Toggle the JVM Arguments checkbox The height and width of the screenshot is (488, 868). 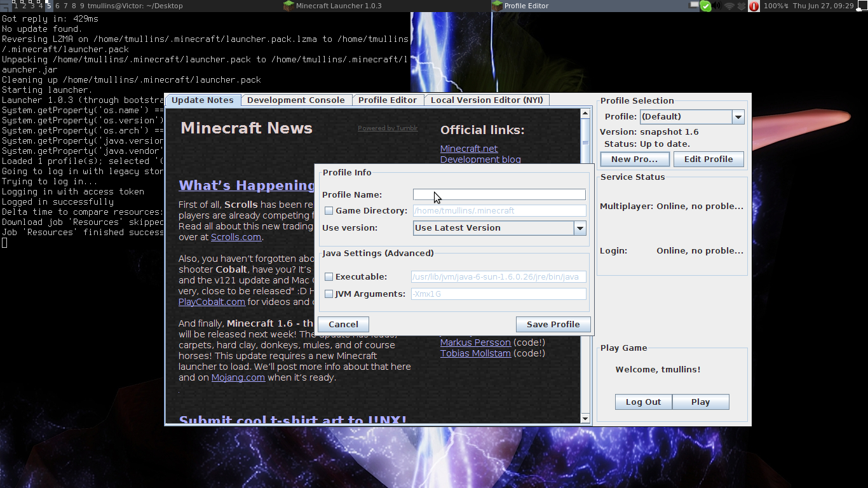coord(329,294)
